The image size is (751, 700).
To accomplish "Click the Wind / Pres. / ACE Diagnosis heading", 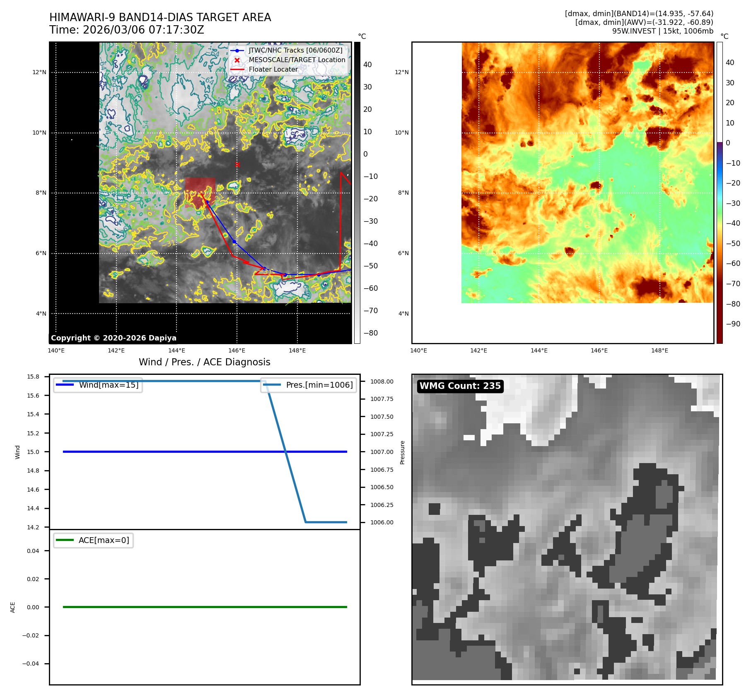I will (x=204, y=362).
